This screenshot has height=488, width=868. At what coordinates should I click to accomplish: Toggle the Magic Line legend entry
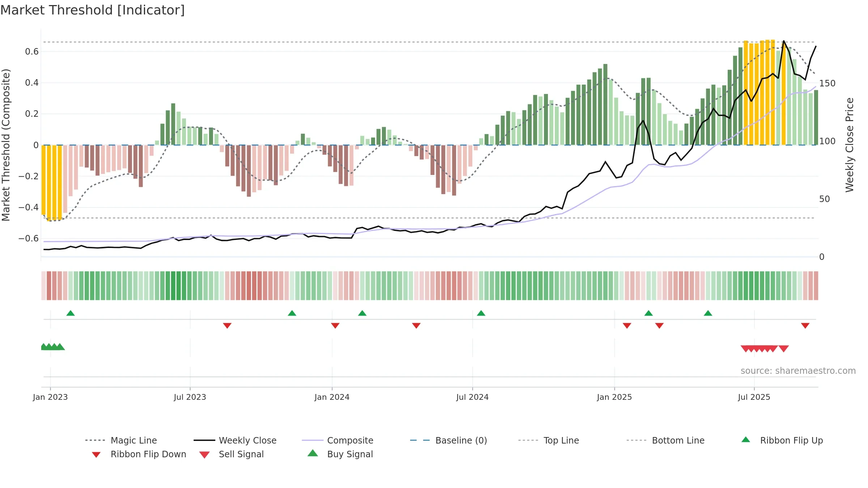point(121,440)
